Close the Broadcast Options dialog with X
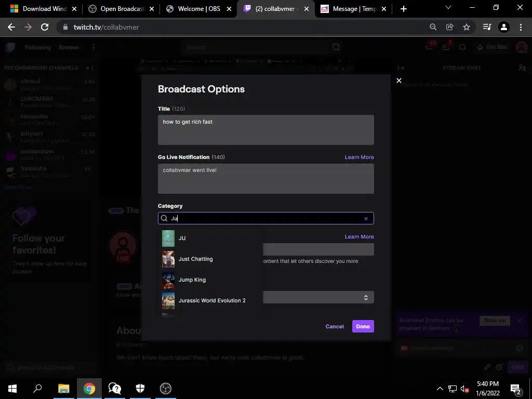Image resolution: width=532 pixels, height=399 pixels. coord(399,81)
